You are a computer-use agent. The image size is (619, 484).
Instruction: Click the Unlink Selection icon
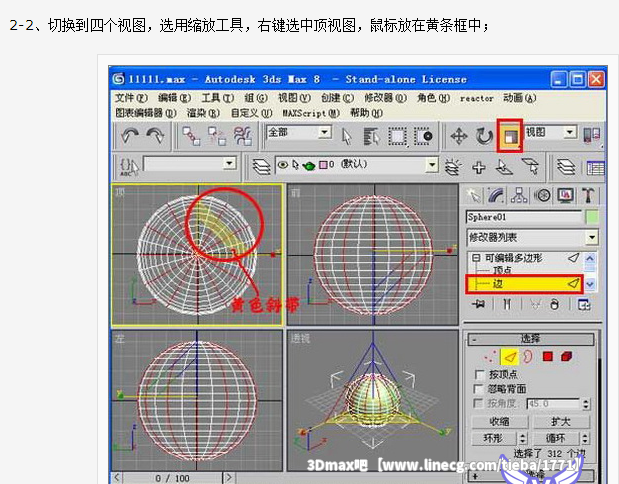tap(217, 136)
